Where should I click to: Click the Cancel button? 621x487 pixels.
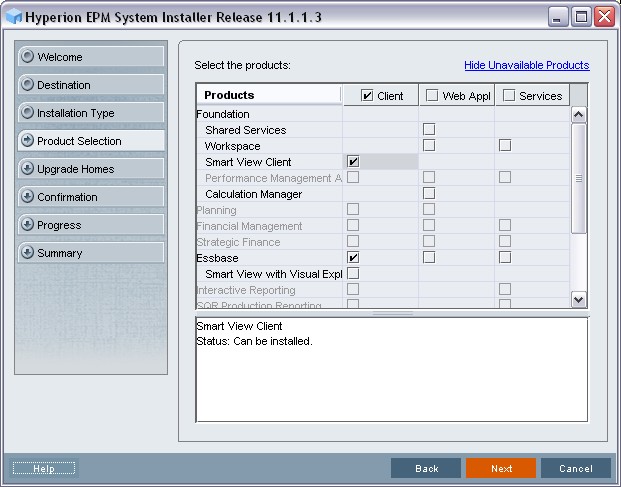[x=576, y=468]
